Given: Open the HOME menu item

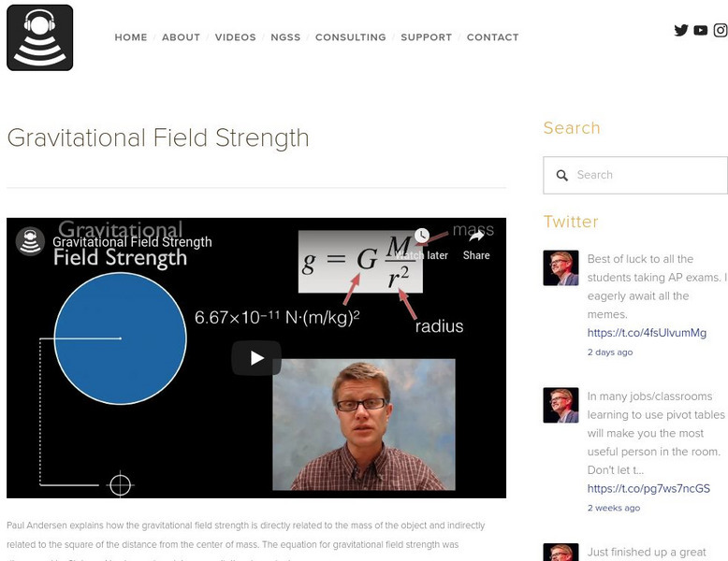Looking at the screenshot, I should pos(131,37).
